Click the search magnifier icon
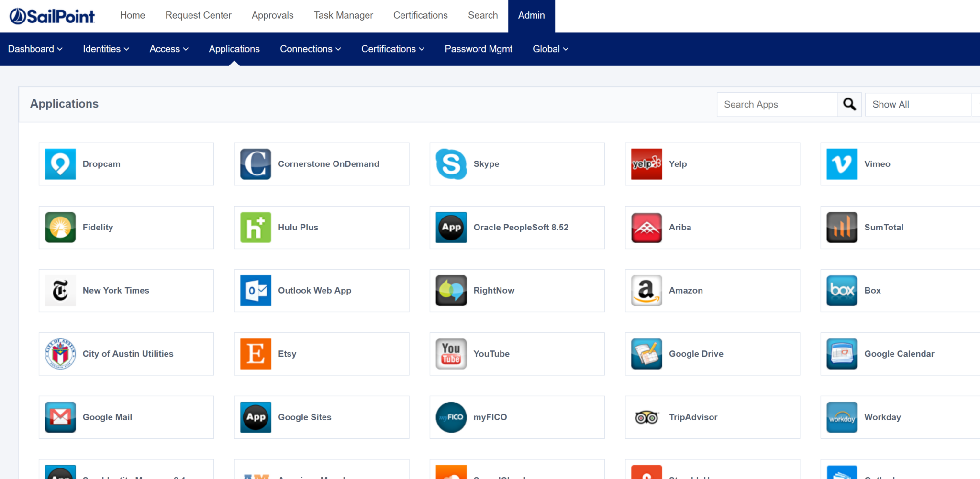The image size is (980, 479). [849, 104]
